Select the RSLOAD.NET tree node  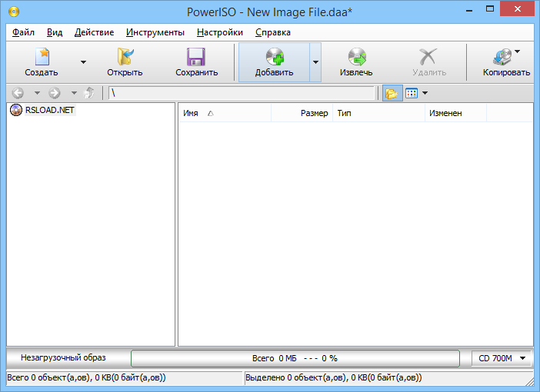coord(50,110)
